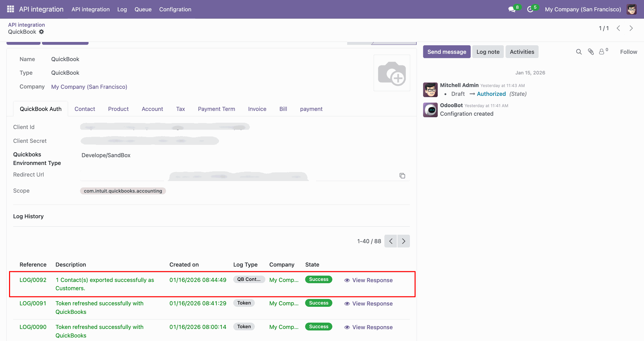Click the 1-40 / 88 pager counter

369,241
